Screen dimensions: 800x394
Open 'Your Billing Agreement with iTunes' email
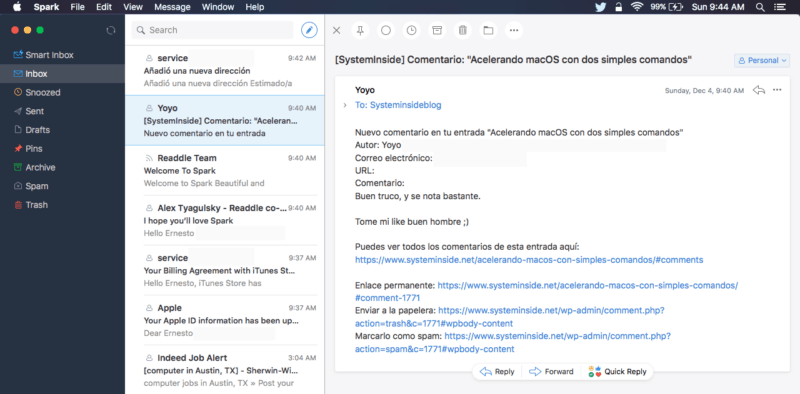(x=224, y=270)
